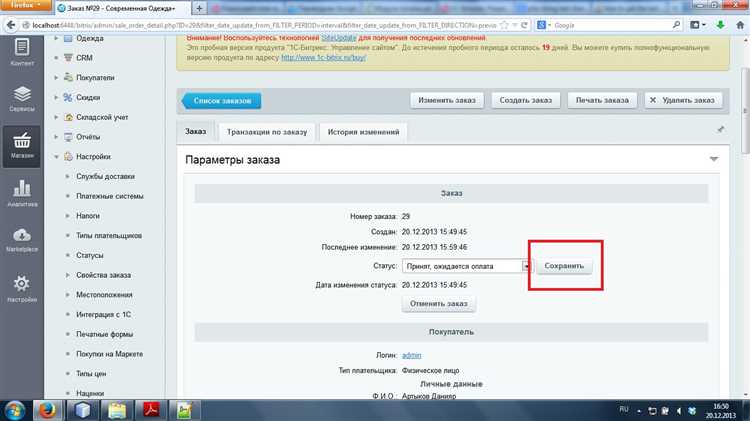750x421 pixels.
Task: Click the browser back arrow
Action: [x=10, y=25]
